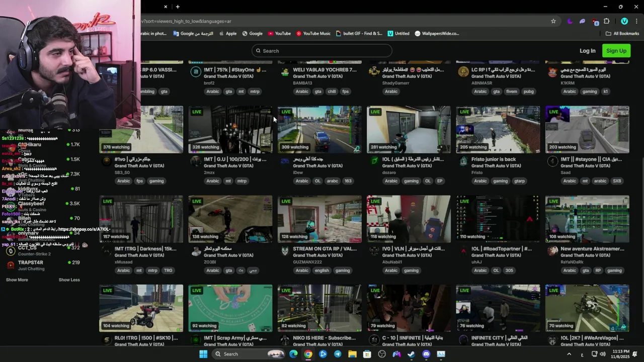
Task: Click the Kick search field
Action: click(322, 51)
